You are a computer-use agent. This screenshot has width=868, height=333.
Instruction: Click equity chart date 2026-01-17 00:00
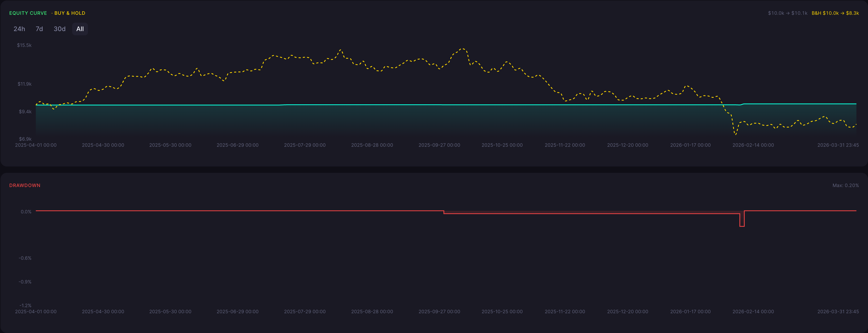pos(690,145)
